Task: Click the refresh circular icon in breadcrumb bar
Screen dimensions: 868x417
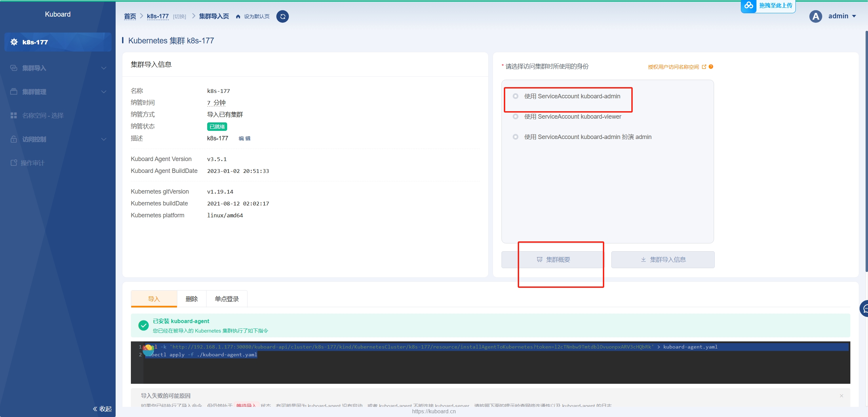Action: point(282,16)
